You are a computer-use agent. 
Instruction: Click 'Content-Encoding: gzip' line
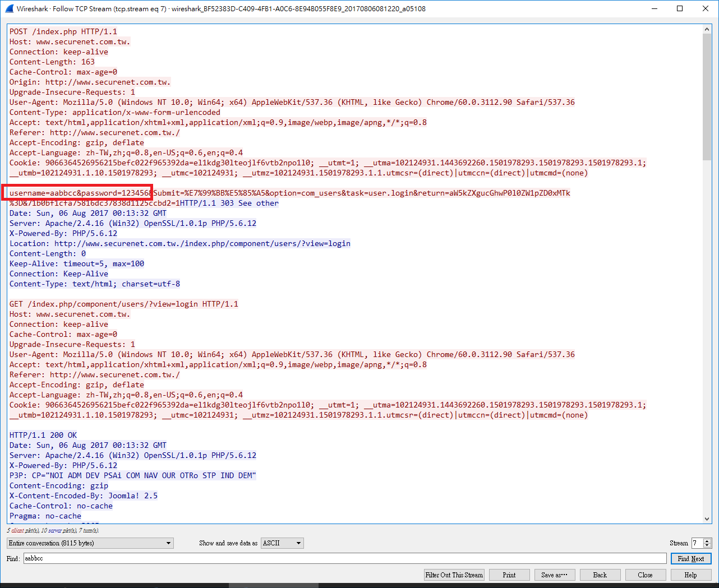click(x=59, y=486)
